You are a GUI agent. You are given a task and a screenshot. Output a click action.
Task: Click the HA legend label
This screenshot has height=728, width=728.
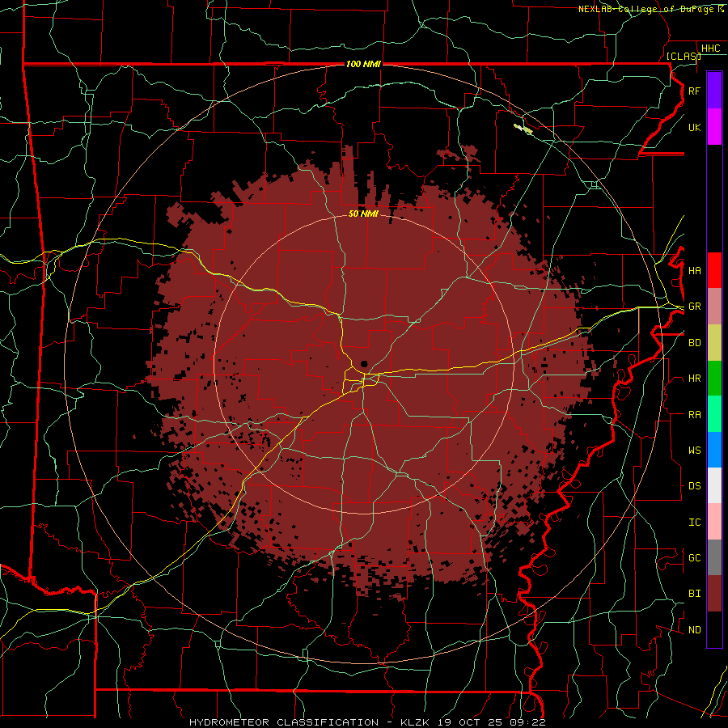point(694,270)
